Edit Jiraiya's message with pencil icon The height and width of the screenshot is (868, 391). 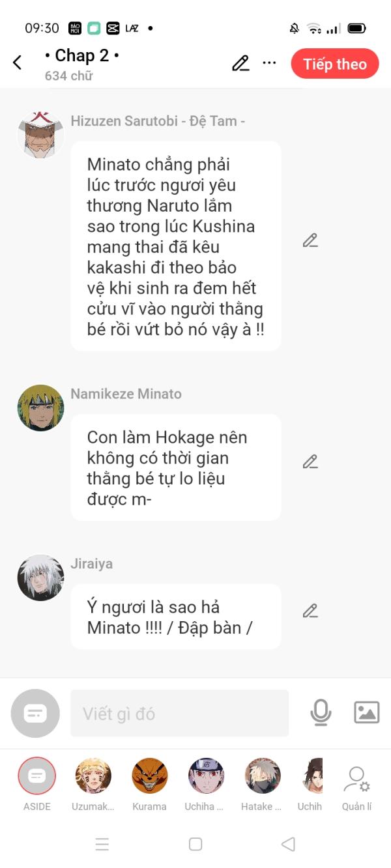(310, 611)
